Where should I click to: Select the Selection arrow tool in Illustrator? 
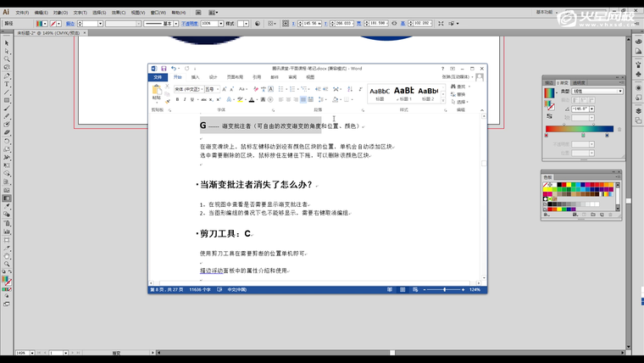click(7, 42)
